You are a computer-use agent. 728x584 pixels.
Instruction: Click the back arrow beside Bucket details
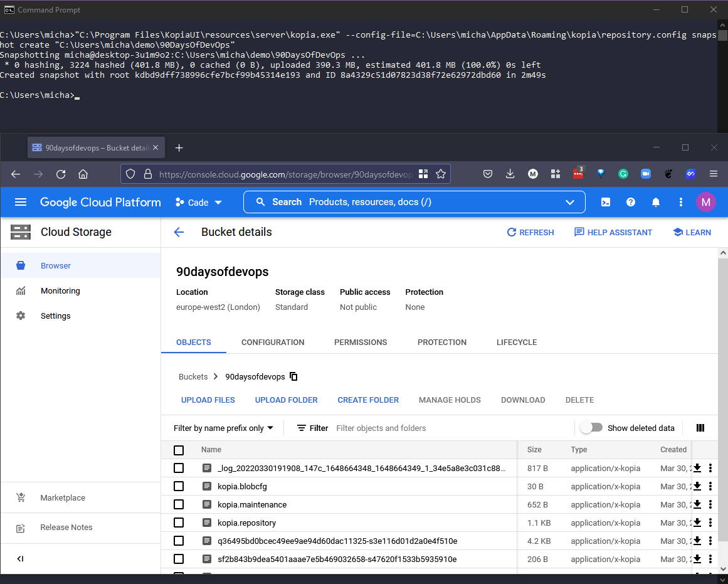coord(179,232)
